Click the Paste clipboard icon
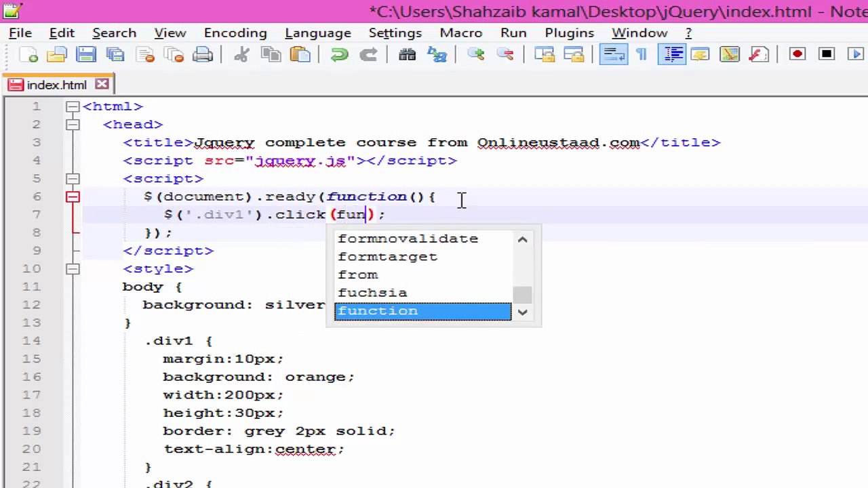 click(x=300, y=55)
